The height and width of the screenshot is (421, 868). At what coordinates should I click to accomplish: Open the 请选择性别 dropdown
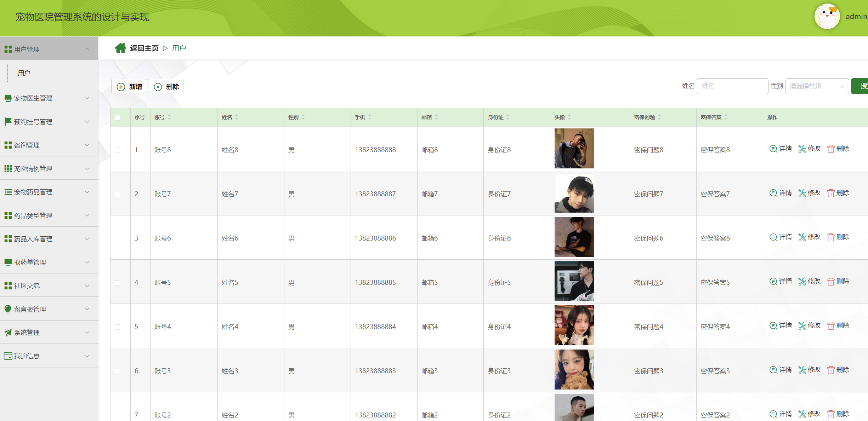coord(817,86)
